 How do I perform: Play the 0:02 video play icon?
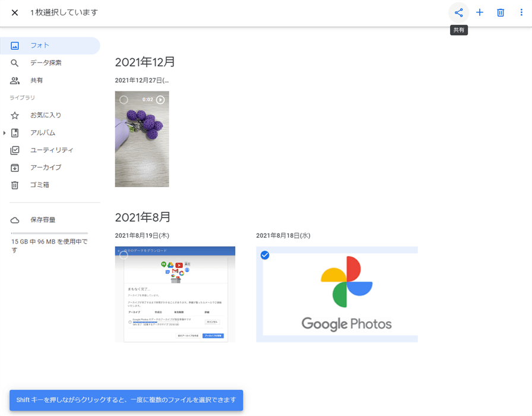point(160,100)
